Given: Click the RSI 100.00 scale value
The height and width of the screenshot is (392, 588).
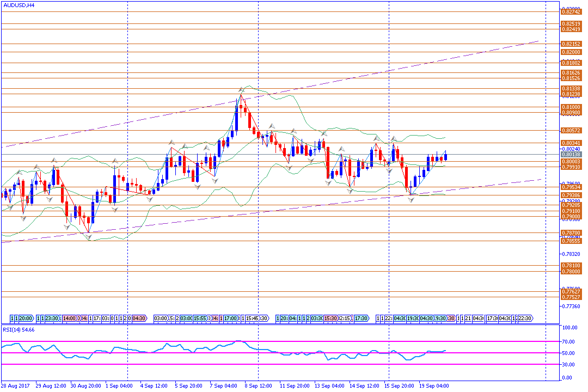Looking at the screenshot, I should click(x=569, y=328).
